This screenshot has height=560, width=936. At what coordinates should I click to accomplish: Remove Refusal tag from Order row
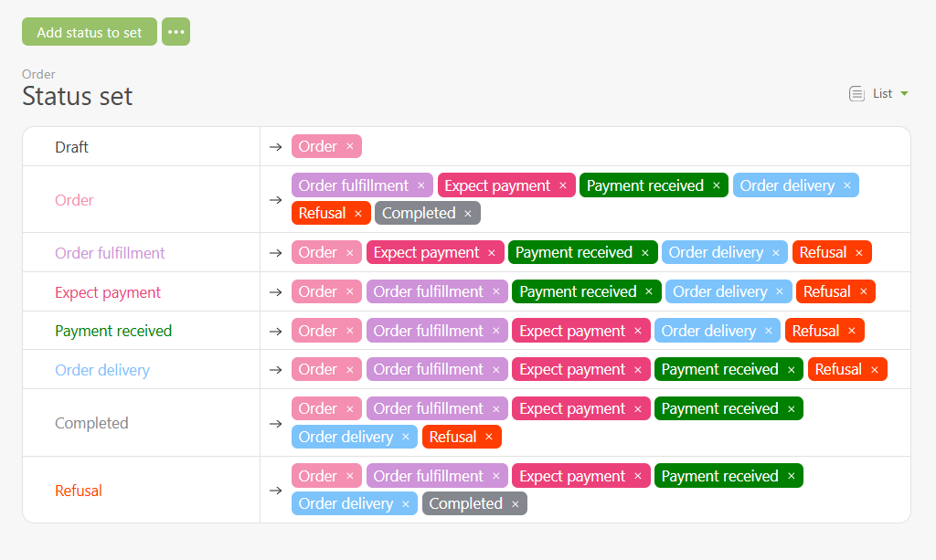coord(358,214)
